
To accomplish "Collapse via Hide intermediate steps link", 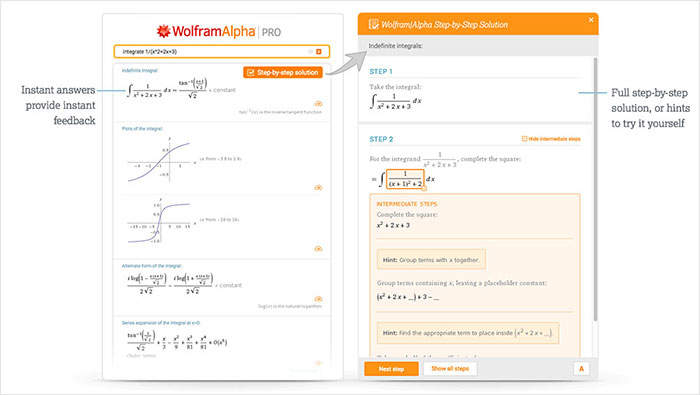I will (x=551, y=139).
